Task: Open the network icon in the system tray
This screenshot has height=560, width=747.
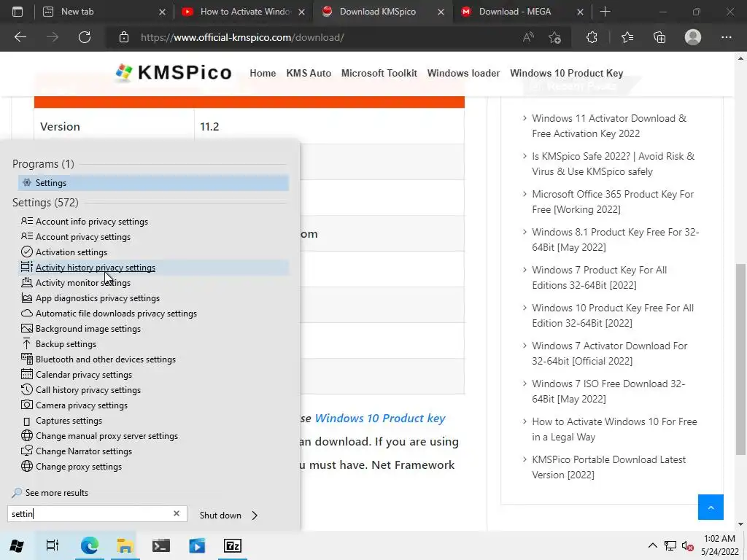Action: coord(670,545)
